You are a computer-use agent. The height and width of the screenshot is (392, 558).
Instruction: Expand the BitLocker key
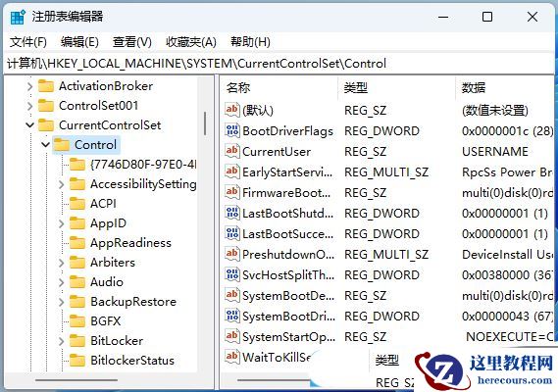click(x=61, y=341)
